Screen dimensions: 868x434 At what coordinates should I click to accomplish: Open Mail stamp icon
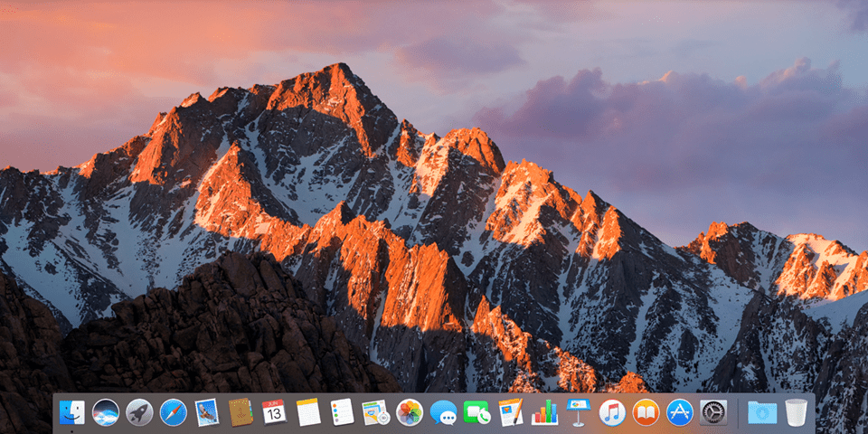207,412
